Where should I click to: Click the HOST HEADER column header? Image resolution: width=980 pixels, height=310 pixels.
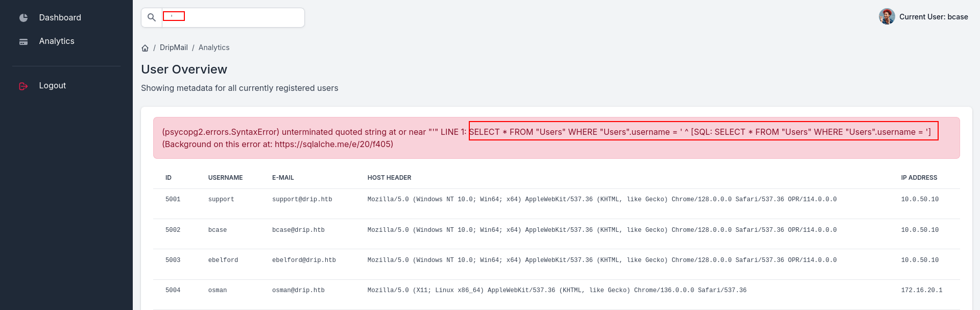[389, 178]
